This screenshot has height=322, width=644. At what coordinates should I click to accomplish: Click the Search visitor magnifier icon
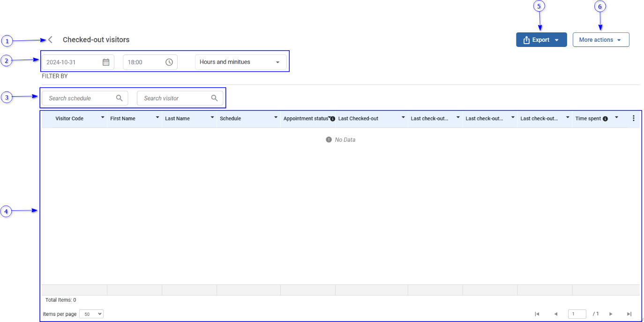(214, 98)
